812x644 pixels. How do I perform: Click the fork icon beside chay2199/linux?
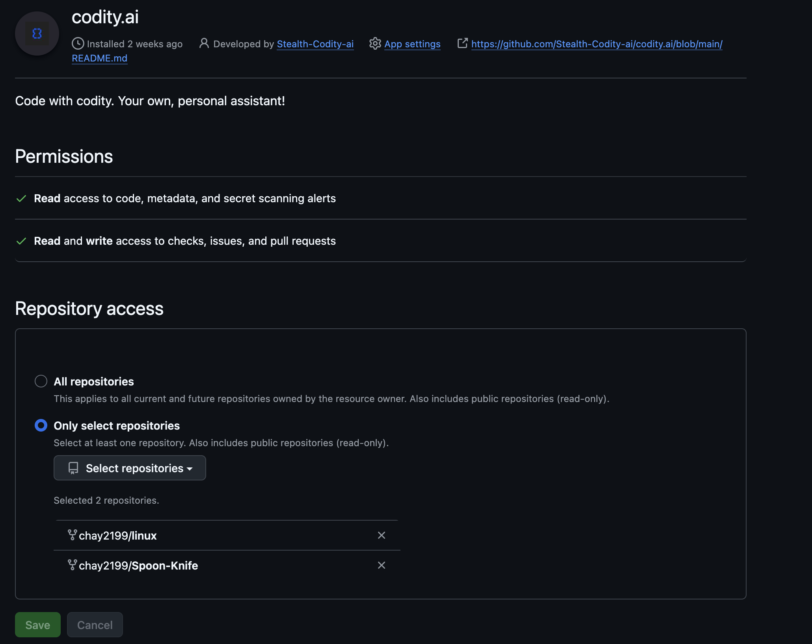(73, 535)
